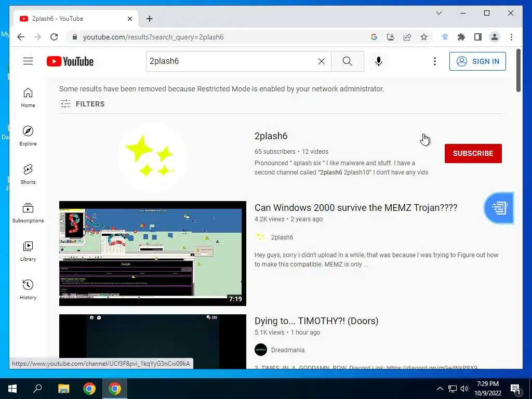532x399 pixels.
Task: Click the '65 subscribers' text
Action: coord(275,152)
